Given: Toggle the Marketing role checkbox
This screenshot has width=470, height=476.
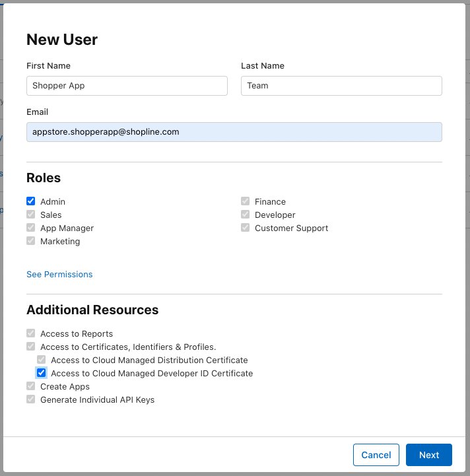Looking at the screenshot, I should [x=30, y=241].
